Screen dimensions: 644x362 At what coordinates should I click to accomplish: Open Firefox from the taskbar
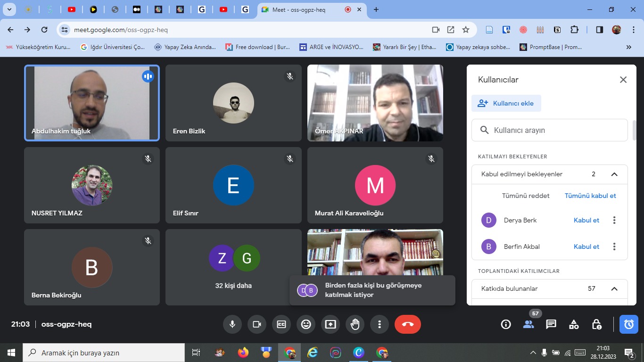[243, 353]
